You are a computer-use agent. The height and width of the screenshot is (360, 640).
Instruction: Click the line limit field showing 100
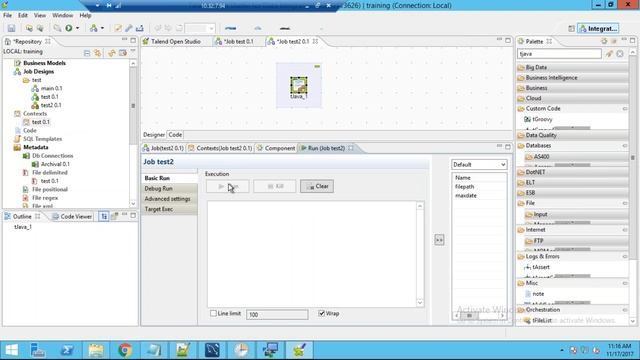click(x=277, y=315)
